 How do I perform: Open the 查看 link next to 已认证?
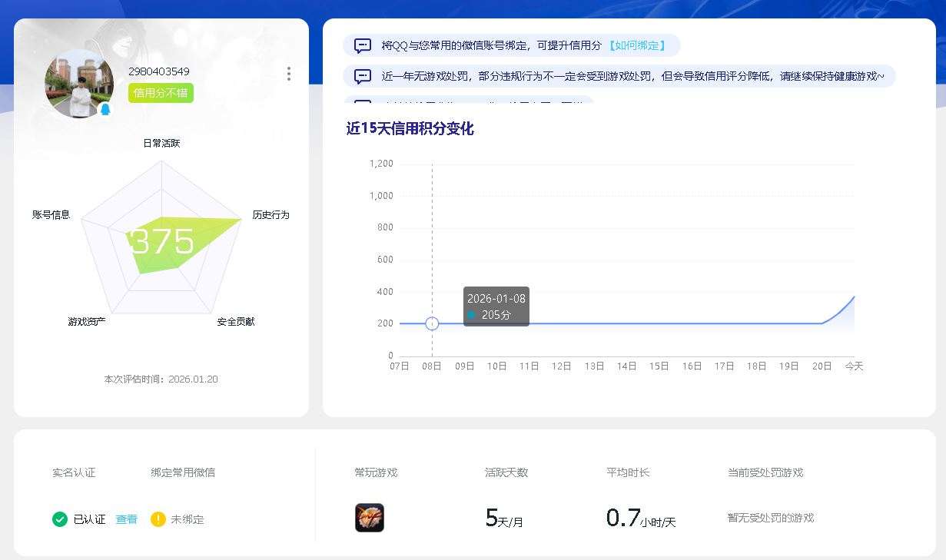pos(127,519)
